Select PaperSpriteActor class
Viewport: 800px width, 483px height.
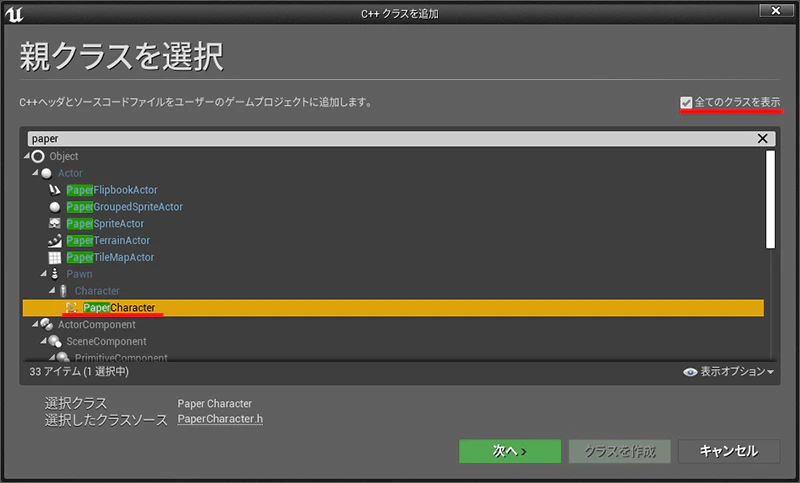[x=105, y=224]
